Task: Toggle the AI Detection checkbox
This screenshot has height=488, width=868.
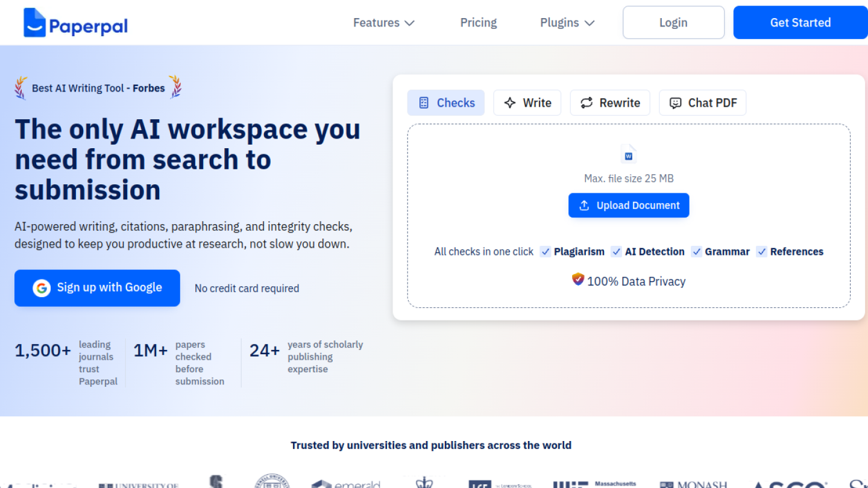Action: tap(617, 252)
